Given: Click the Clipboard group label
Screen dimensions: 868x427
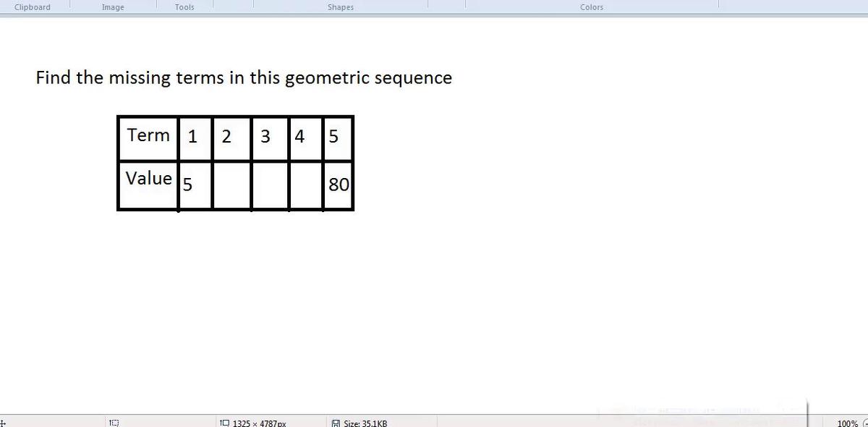Looking at the screenshot, I should (33, 7).
